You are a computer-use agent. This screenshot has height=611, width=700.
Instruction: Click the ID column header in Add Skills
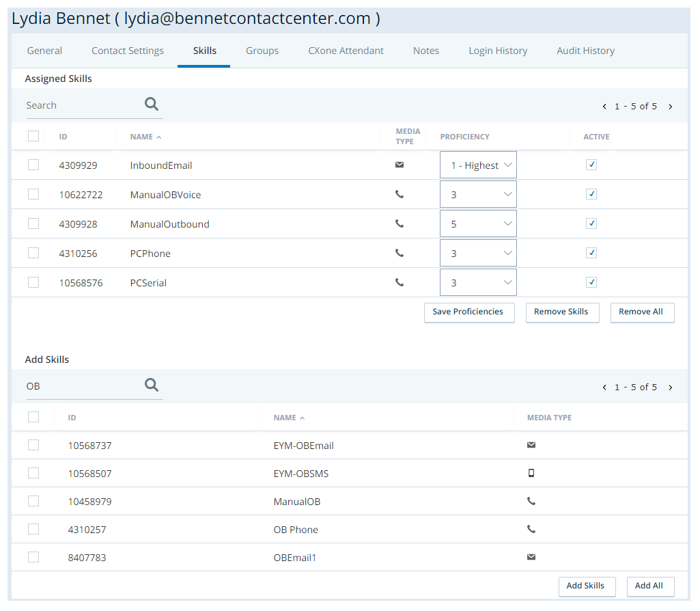click(72, 418)
